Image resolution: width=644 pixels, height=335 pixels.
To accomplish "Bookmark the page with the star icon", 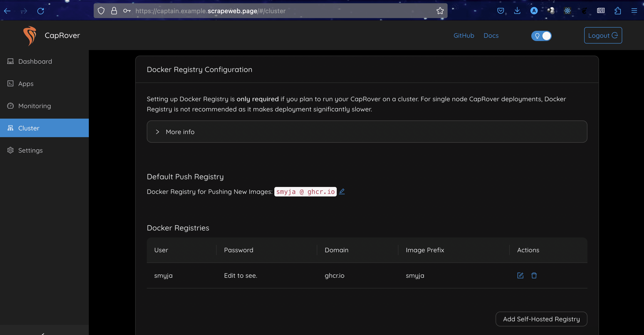I will click(440, 11).
